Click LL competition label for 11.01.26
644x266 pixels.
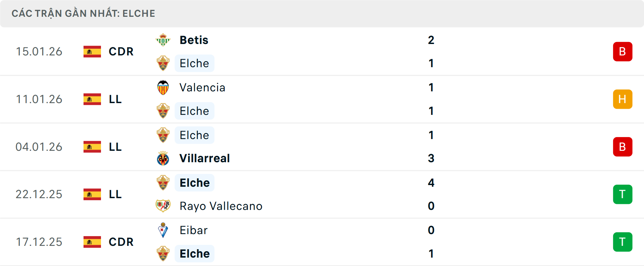point(115,99)
